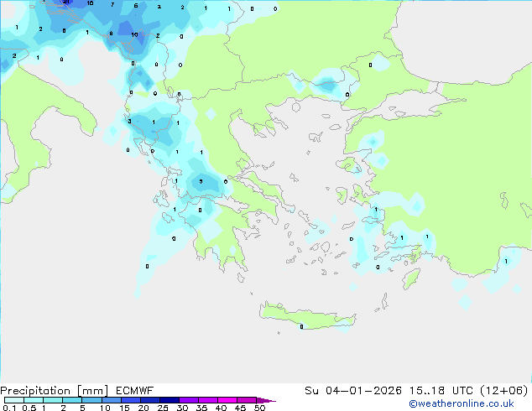Click the weekday "Su" label
532x411 pixels.
[x=311, y=391]
